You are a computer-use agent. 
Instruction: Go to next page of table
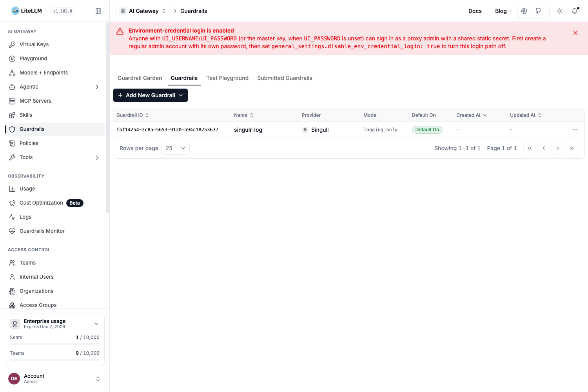click(558, 148)
